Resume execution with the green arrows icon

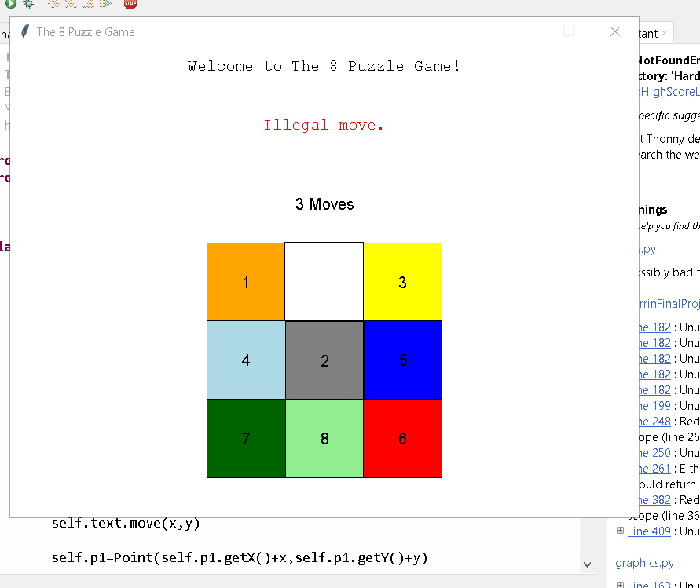(x=104, y=5)
